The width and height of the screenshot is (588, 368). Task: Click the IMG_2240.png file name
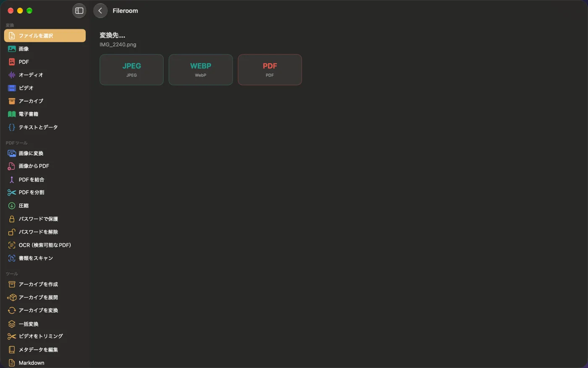118,45
